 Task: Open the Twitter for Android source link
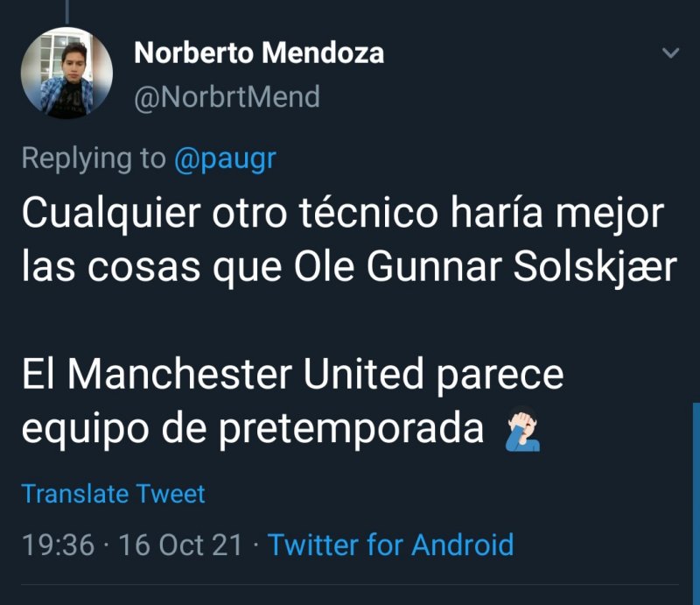pyautogui.click(x=390, y=545)
